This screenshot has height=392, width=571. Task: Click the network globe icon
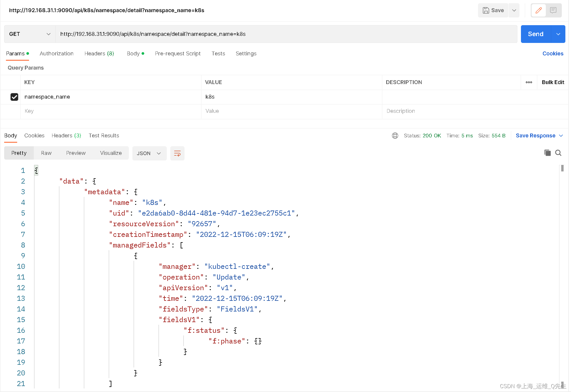pyautogui.click(x=395, y=136)
